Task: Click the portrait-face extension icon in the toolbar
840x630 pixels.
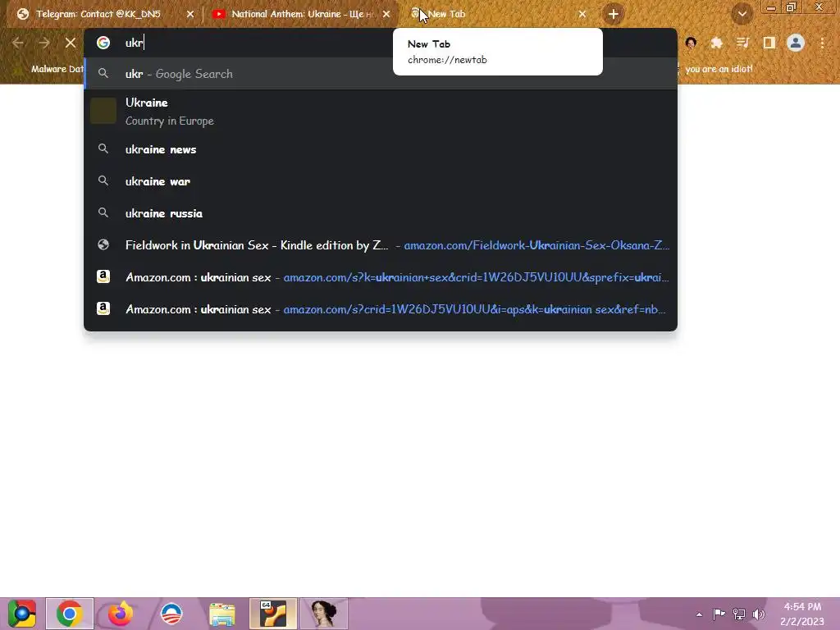Action: coord(691,43)
